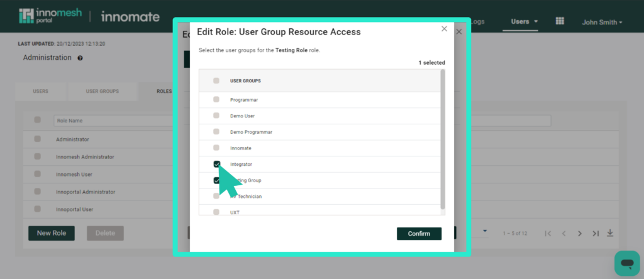
Task: Tick the Innoportal Administrator role checkbox
Action: (x=37, y=192)
